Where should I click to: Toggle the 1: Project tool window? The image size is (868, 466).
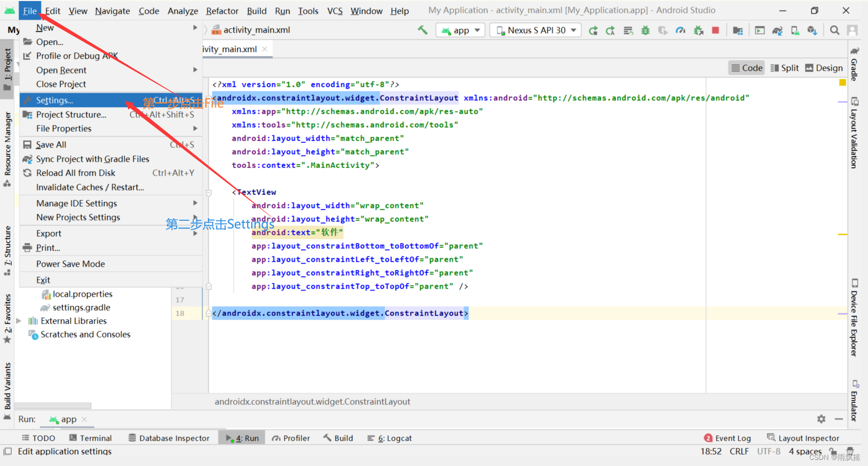[7, 68]
